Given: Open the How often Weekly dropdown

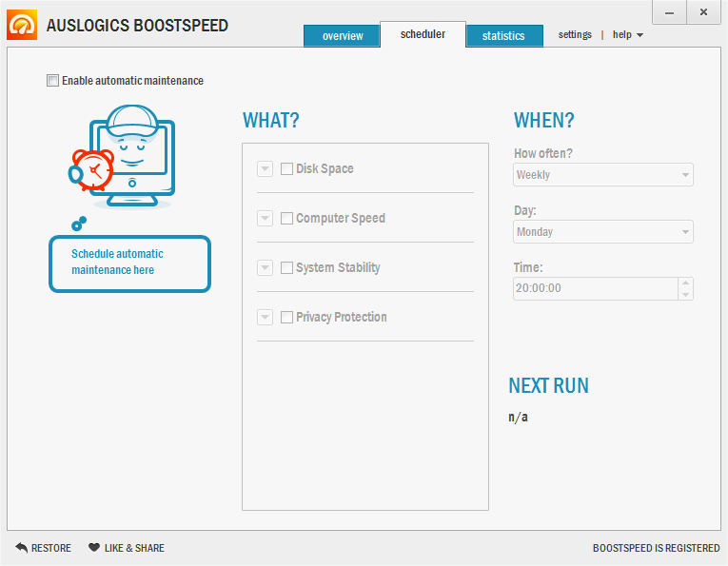Looking at the screenshot, I should click(603, 175).
